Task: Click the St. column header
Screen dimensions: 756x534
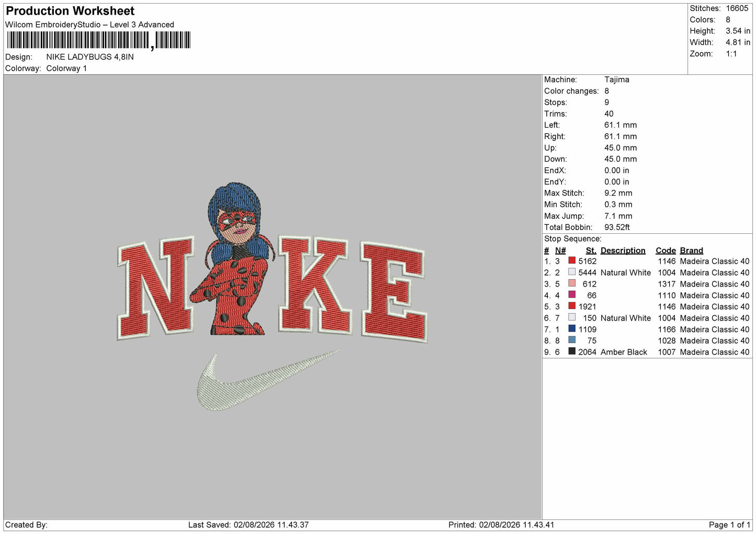Action: click(x=591, y=251)
